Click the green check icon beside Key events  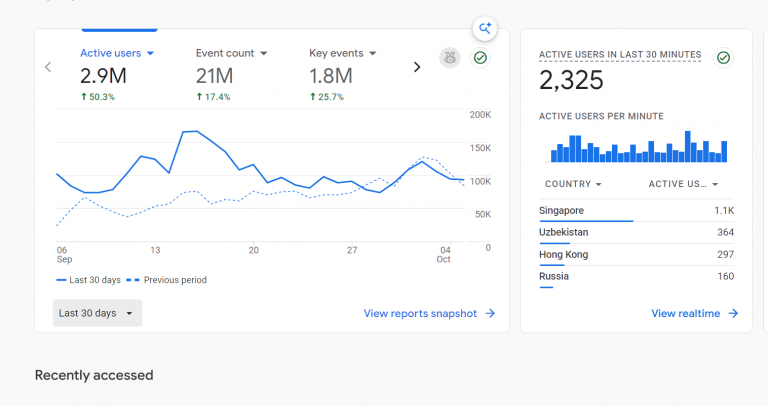coord(480,58)
